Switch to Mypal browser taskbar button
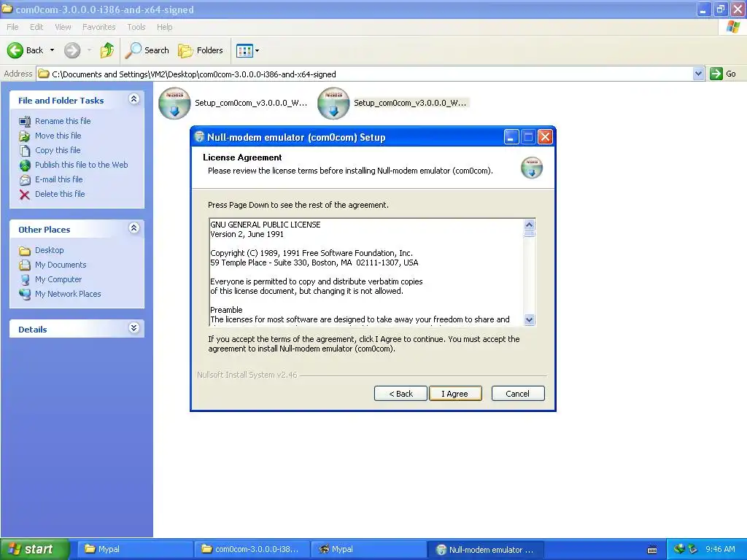The height and width of the screenshot is (560, 747). click(x=368, y=550)
